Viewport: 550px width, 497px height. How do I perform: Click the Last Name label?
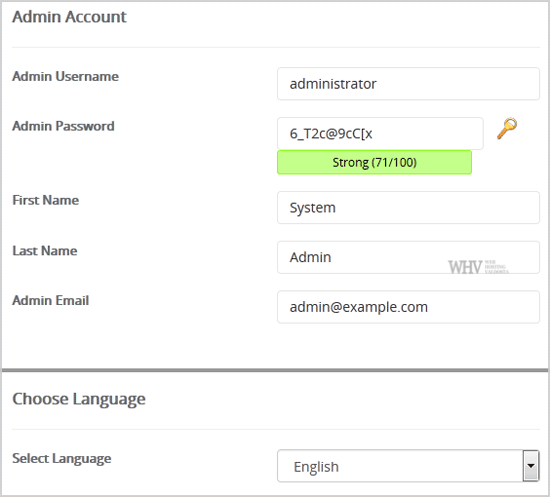pos(45,251)
